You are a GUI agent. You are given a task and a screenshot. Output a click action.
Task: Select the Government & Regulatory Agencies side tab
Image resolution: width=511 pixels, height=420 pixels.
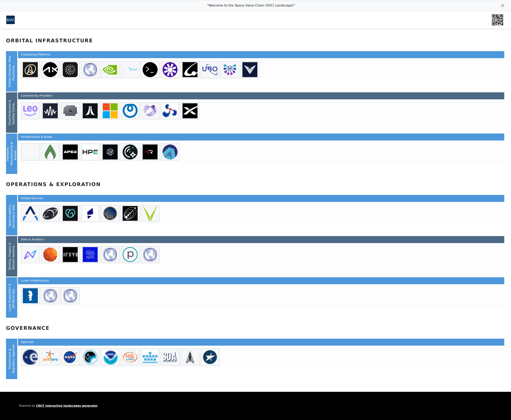tap(12, 359)
